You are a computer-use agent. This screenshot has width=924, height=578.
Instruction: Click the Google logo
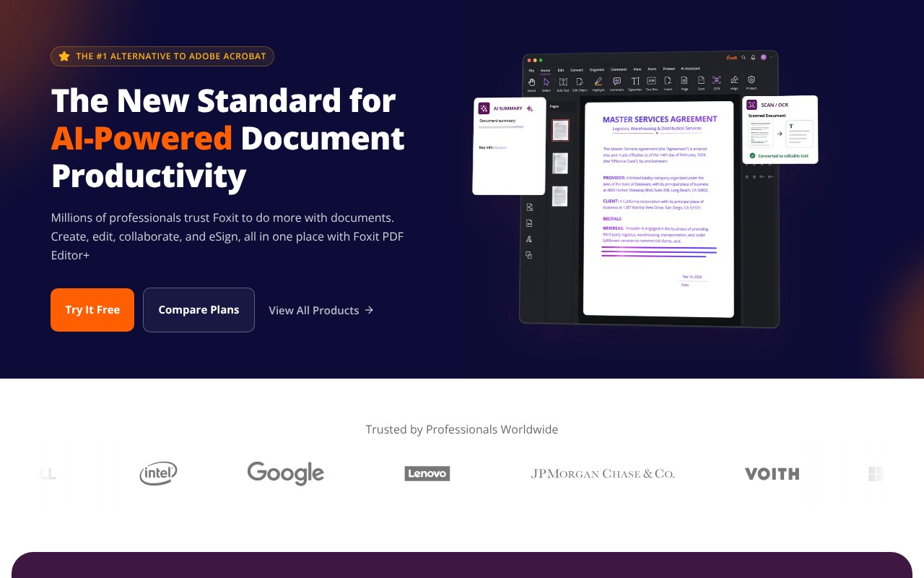[x=286, y=473]
